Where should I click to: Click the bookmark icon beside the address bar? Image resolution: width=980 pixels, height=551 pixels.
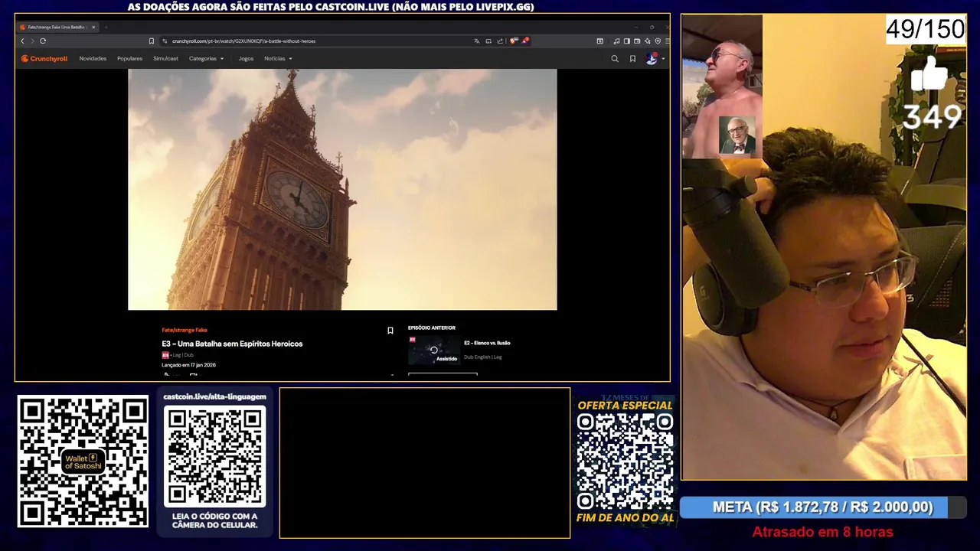[x=151, y=41]
